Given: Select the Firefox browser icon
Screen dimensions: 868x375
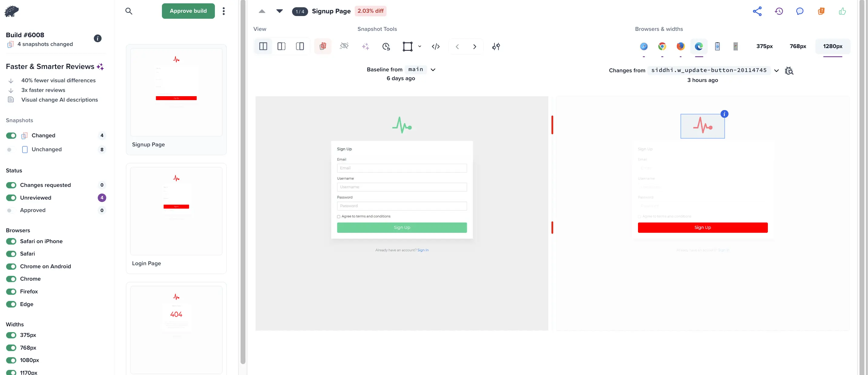Looking at the screenshot, I should tap(680, 46).
